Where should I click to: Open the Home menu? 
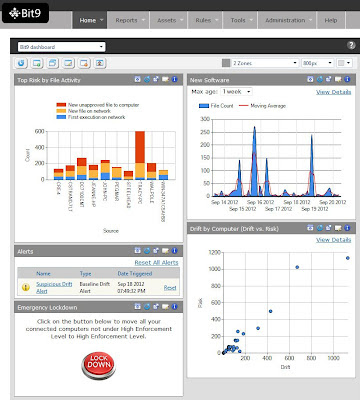pos(90,20)
